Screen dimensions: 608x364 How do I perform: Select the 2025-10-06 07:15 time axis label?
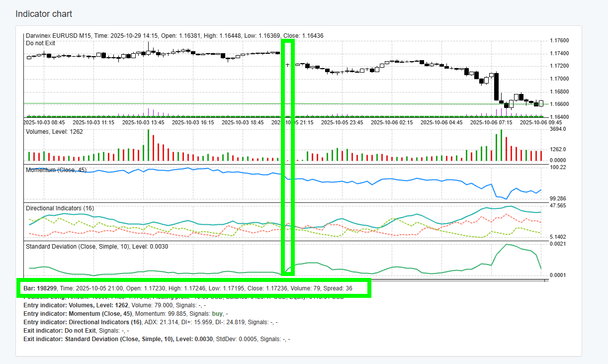click(491, 122)
